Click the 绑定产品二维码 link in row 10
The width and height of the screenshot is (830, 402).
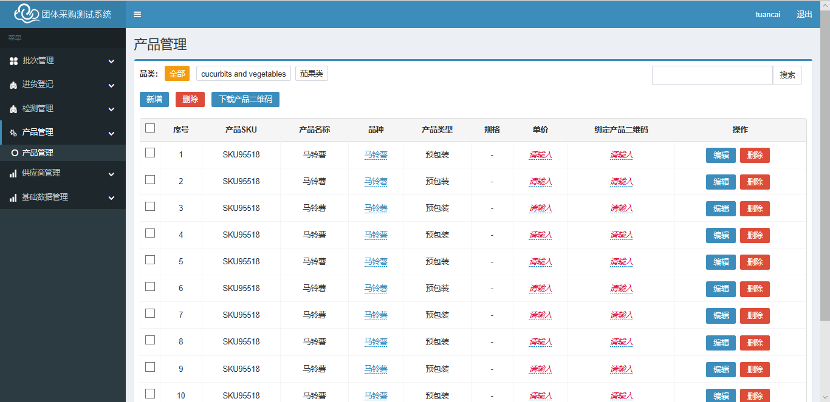click(x=621, y=396)
